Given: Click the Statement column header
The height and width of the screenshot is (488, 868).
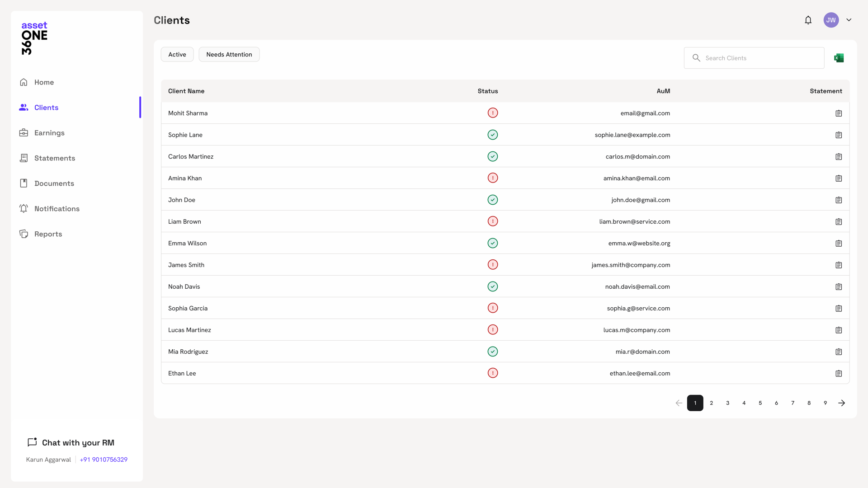Looking at the screenshot, I should pos(826,91).
